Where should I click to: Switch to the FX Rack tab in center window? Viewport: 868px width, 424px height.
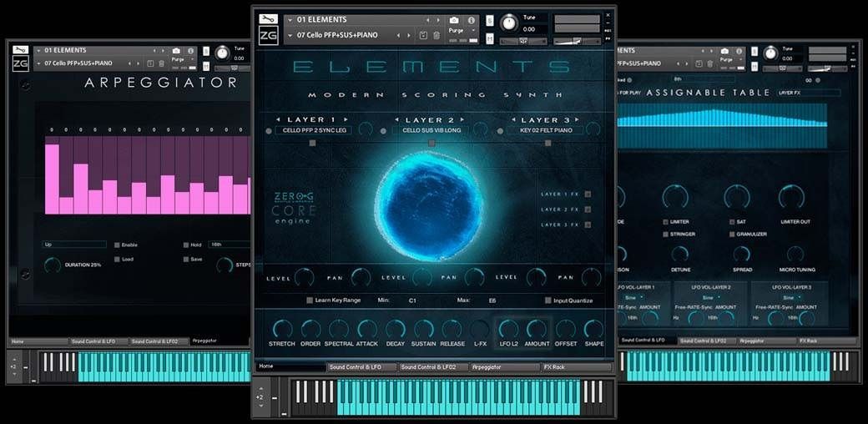577,367
